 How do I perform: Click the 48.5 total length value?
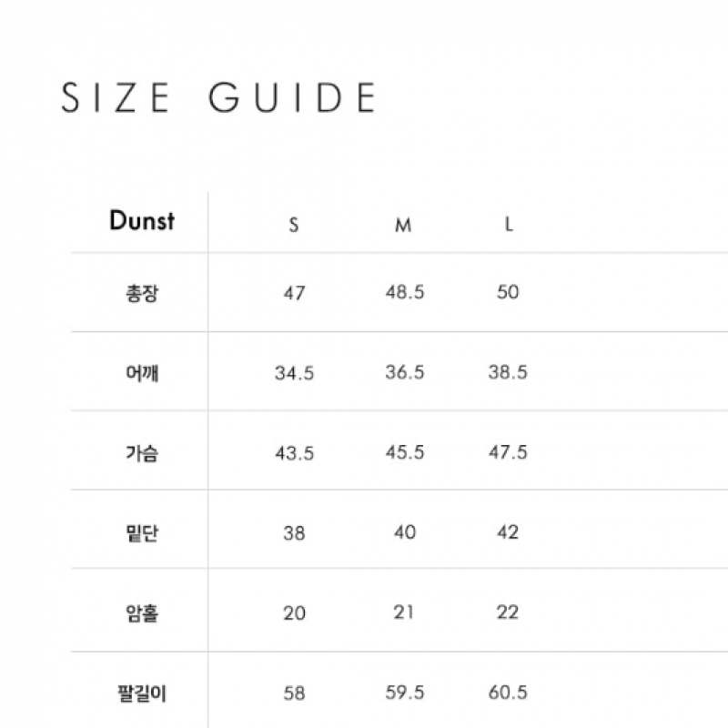[405, 292]
